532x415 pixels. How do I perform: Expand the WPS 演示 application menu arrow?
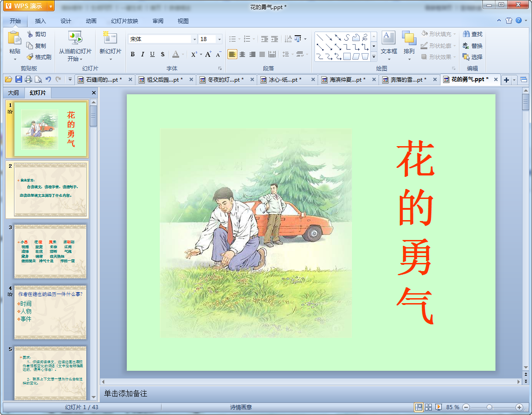coord(50,6)
